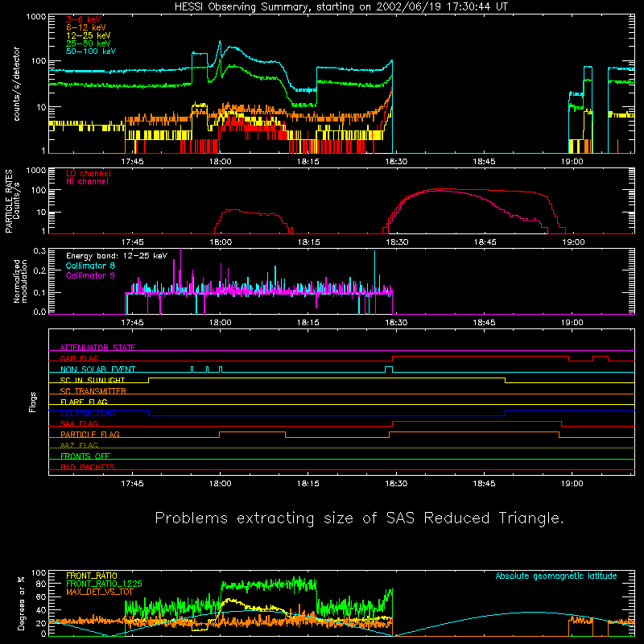Click the PARTICLE_FLAG raised step after 18:00
644x644 pixels.
252,432
